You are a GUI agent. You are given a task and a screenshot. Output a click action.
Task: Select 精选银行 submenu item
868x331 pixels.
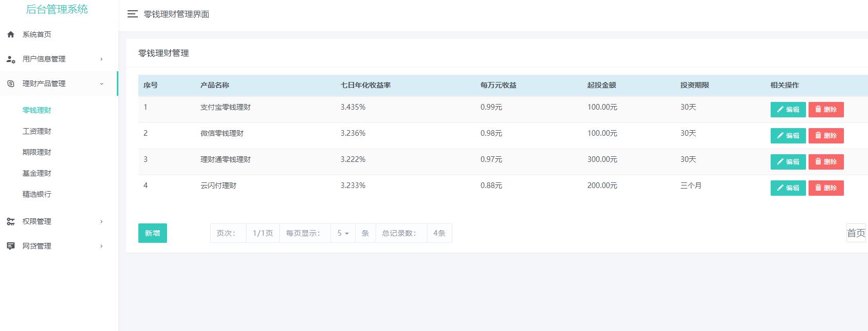click(37, 194)
